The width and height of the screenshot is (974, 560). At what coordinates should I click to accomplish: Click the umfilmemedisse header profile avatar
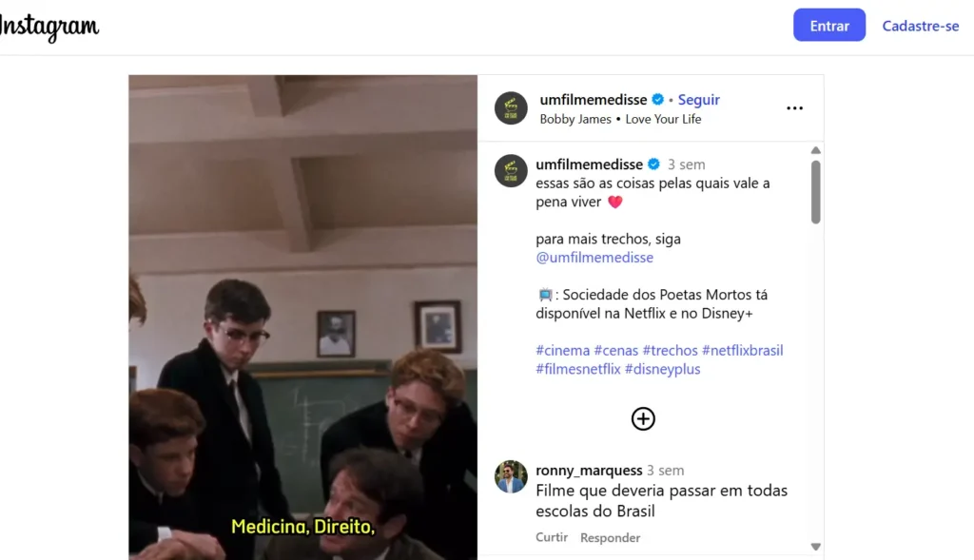coord(511,108)
